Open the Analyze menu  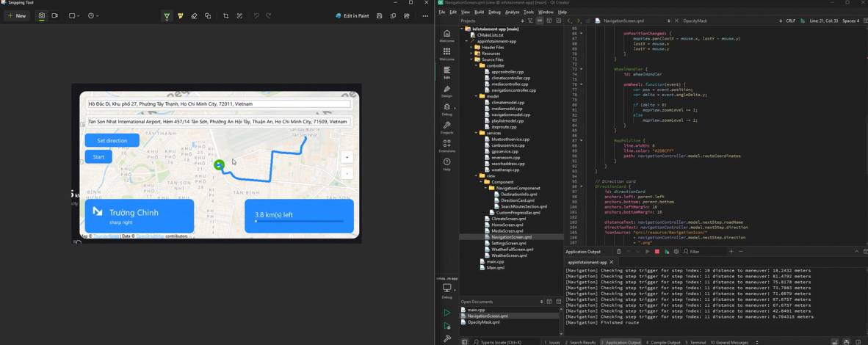512,12
